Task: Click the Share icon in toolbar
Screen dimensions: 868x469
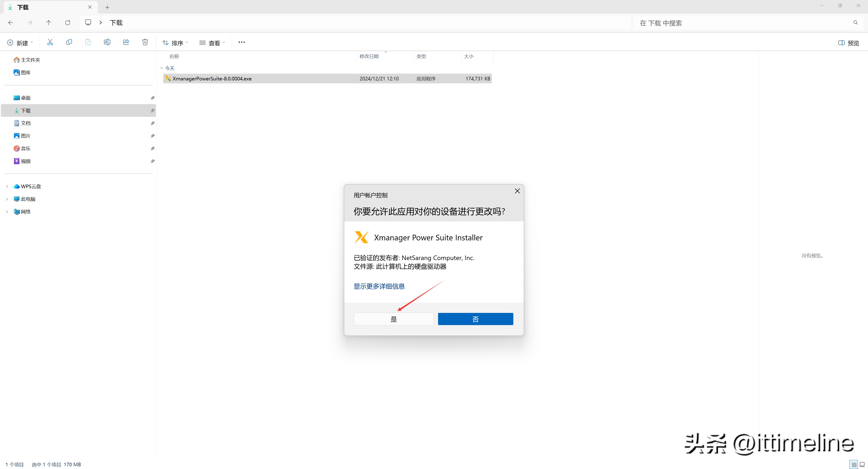Action: click(126, 42)
